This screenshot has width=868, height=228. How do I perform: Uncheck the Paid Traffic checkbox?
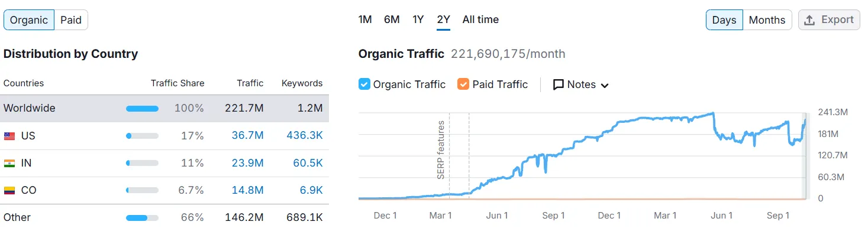pos(463,84)
